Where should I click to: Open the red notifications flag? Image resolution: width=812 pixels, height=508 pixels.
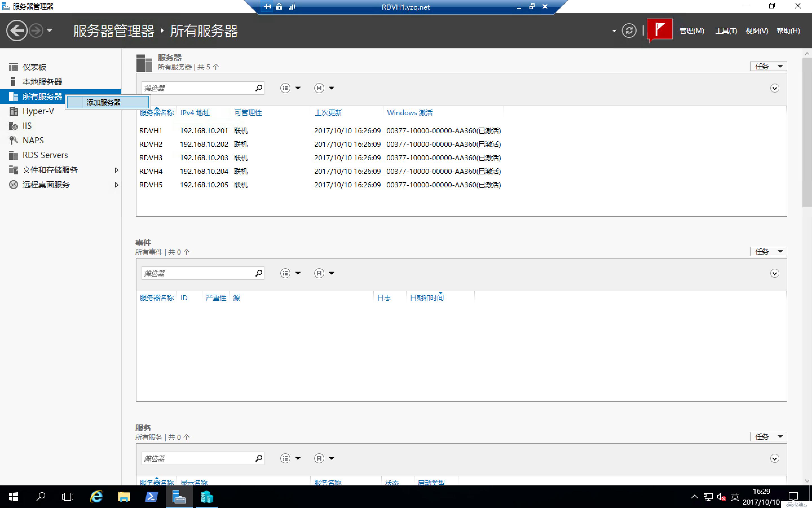[659, 30]
